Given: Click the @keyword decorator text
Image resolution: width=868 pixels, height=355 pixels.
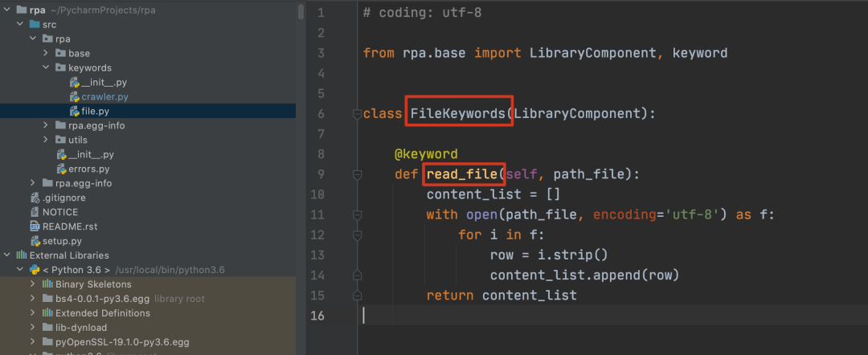Looking at the screenshot, I should click(x=426, y=154).
